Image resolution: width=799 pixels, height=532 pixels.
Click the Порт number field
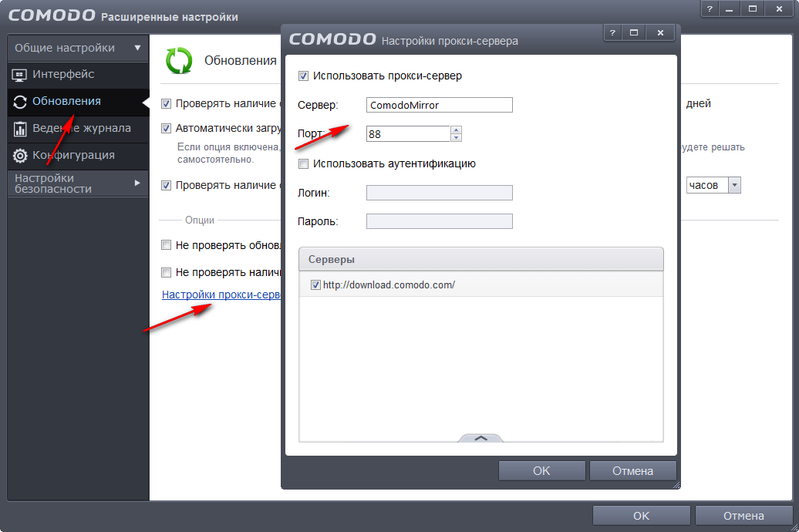408,134
